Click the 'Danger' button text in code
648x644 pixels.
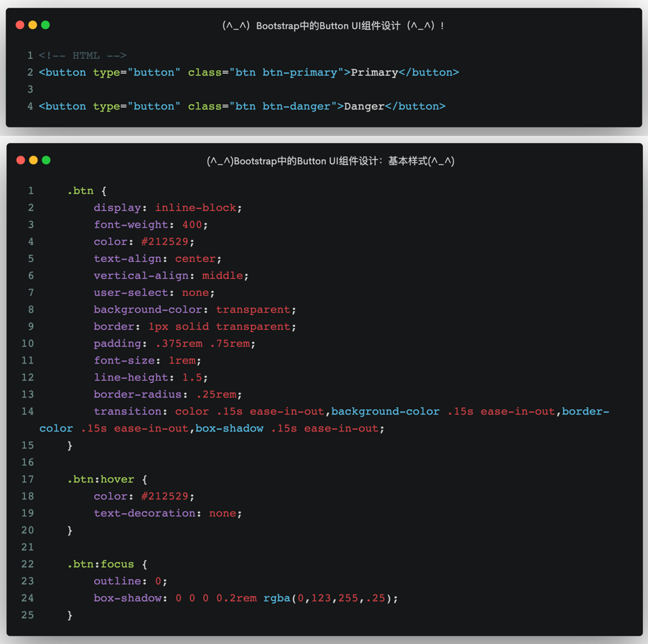pyautogui.click(x=364, y=106)
